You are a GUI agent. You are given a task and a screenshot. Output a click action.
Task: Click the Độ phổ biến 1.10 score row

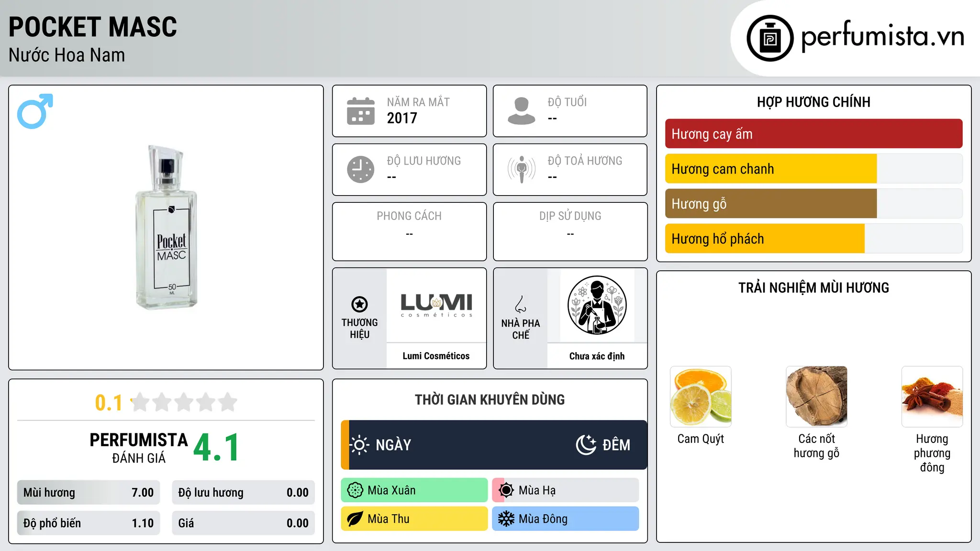89,523
